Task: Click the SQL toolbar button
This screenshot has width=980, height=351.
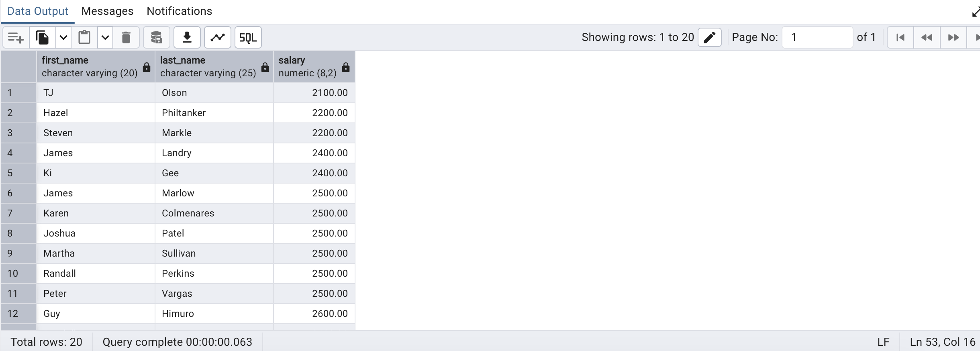Action: (248, 38)
